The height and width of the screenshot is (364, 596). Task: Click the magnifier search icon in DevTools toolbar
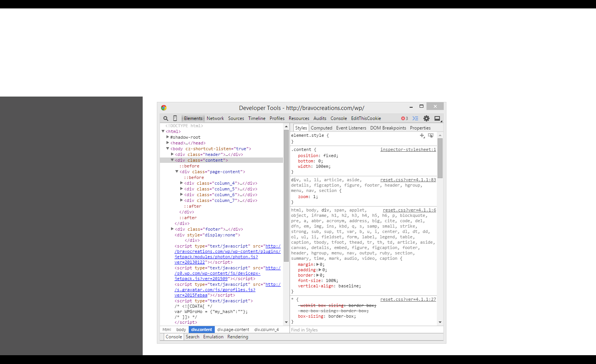click(x=166, y=118)
